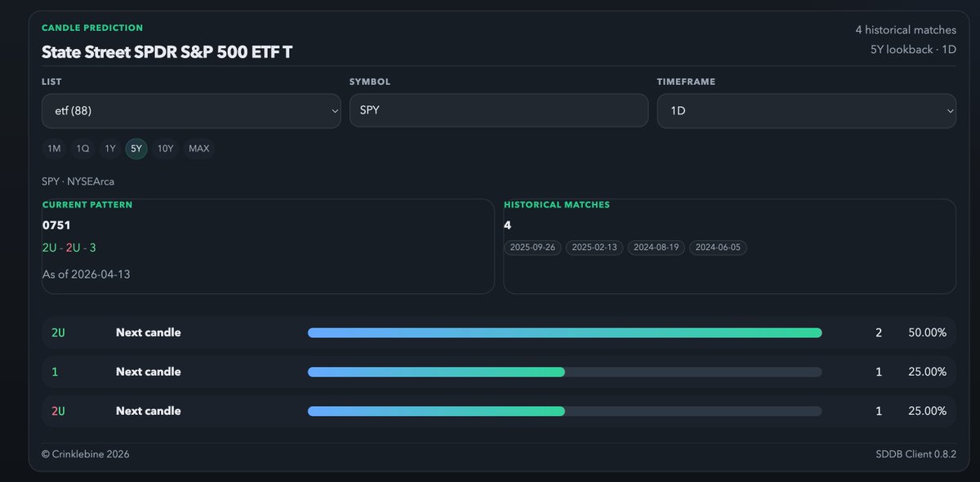Click the 4 historical matches summary text

click(x=906, y=29)
